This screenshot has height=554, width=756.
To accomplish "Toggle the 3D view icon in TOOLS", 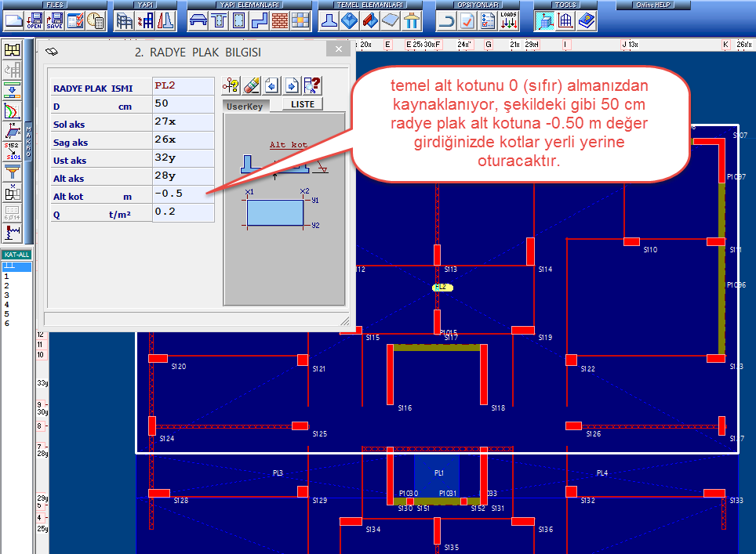I will pos(566,20).
